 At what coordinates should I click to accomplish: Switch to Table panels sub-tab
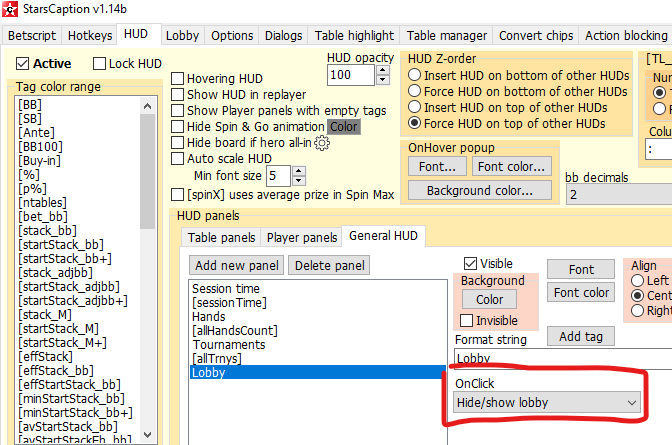point(222,238)
